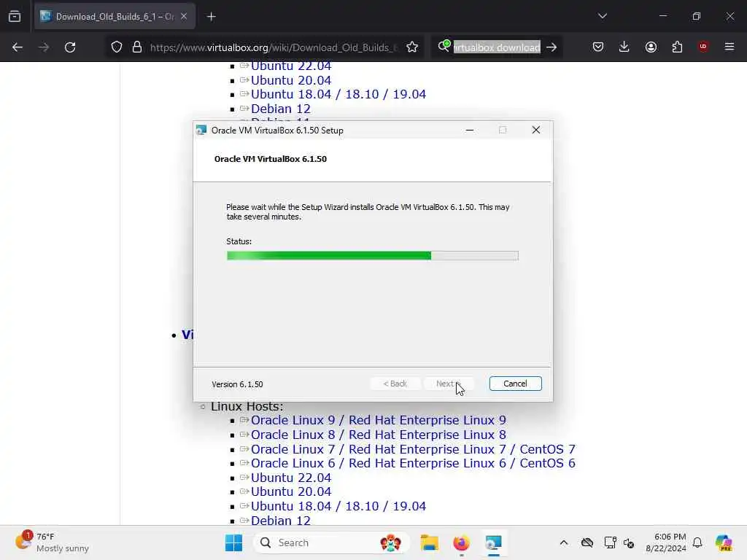The image size is (747, 560).
Task: Open bottom Debian 12 download link
Action: tap(281, 521)
